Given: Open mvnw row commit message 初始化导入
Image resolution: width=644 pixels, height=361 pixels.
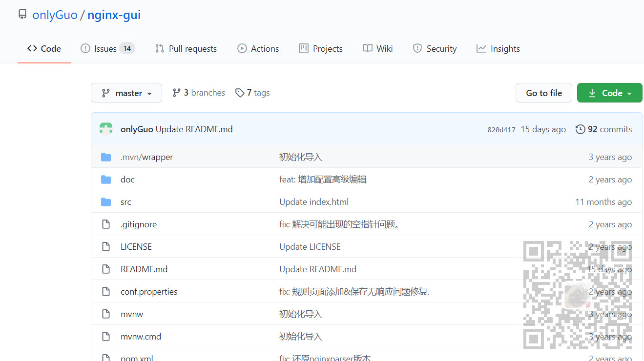Looking at the screenshot, I should click(301, 314).
